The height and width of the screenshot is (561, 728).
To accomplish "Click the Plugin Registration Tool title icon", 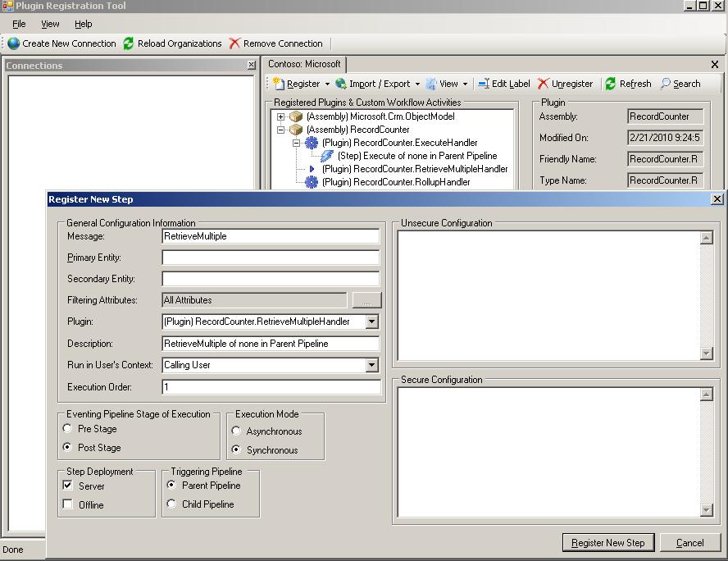I will [7, 6].
